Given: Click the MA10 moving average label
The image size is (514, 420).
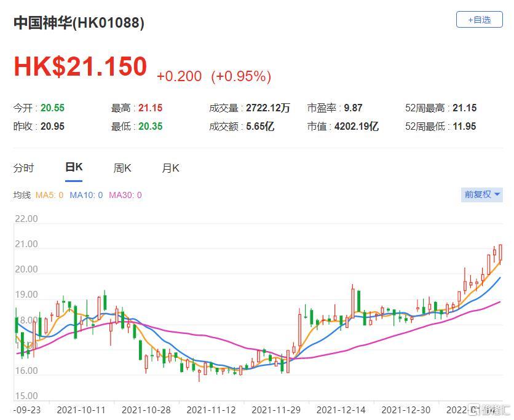Looking at the screenshot, I should coord(86,196).
